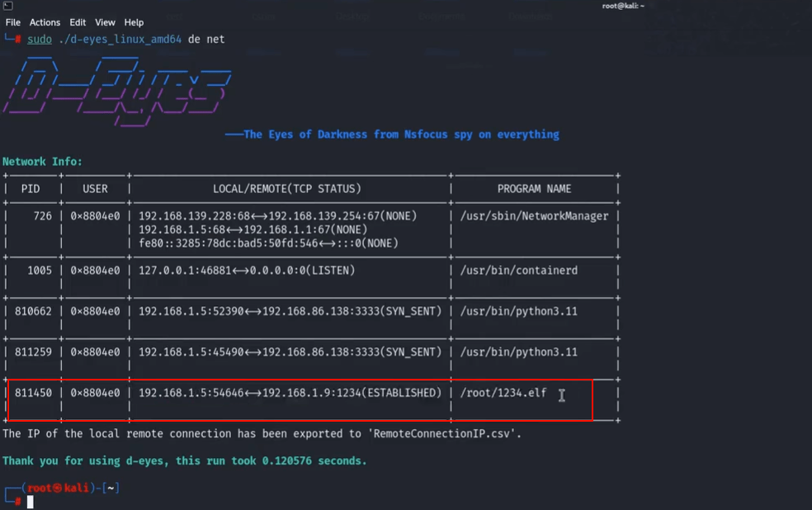Screen dimensions: 812x510
Task: Click the 192.168.1.5:68 to 192.168.1.1:67 line
Action: coord(253,229)
